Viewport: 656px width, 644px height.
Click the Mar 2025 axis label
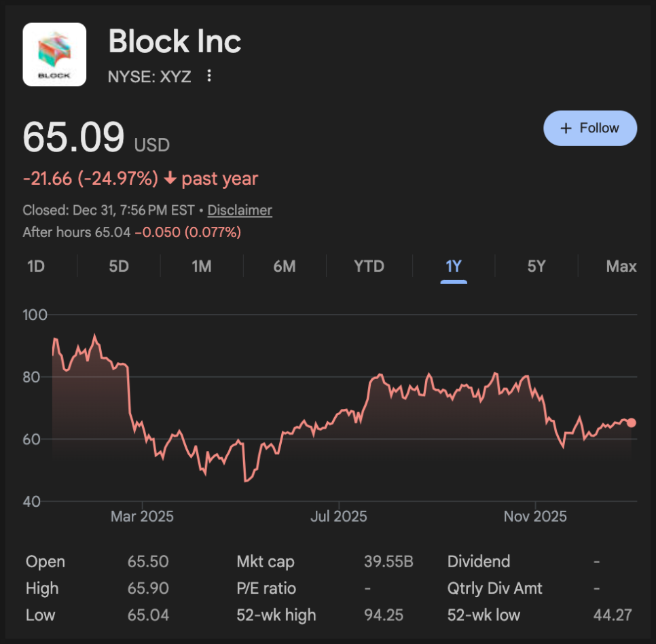(x=142, y=517)
